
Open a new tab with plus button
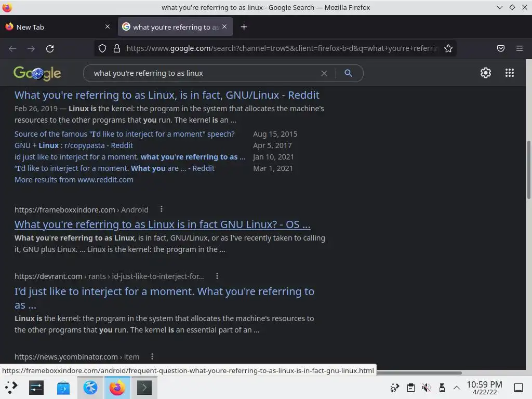point(244,27)
